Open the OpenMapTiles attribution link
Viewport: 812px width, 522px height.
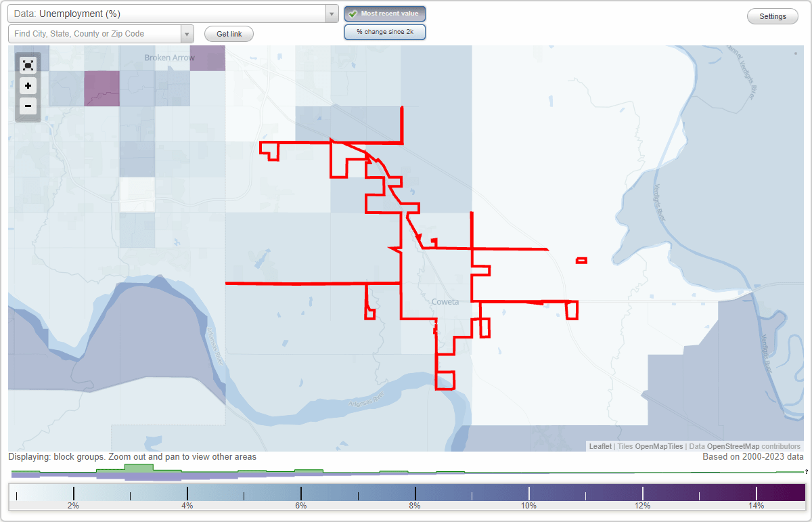(659, 446)
